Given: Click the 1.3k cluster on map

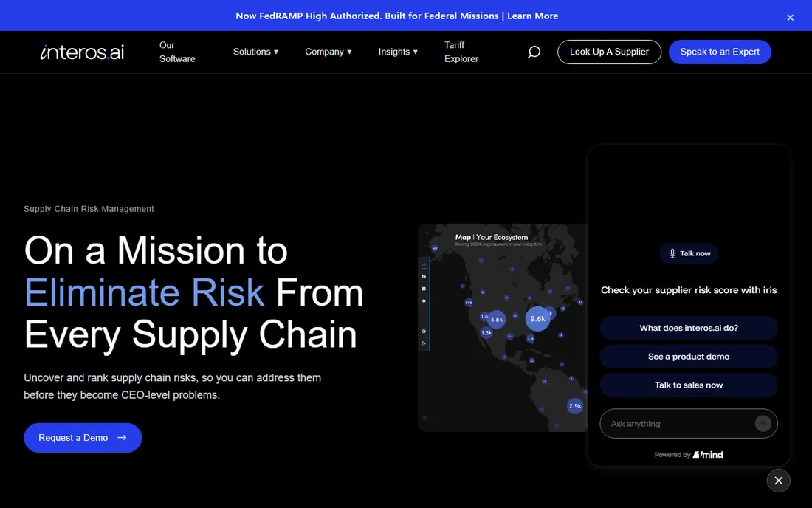Looking at the screenshot, I should (x=486, y=333).
